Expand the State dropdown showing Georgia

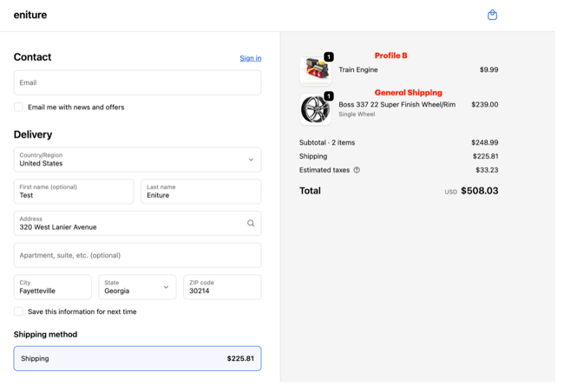coord(137,287)
